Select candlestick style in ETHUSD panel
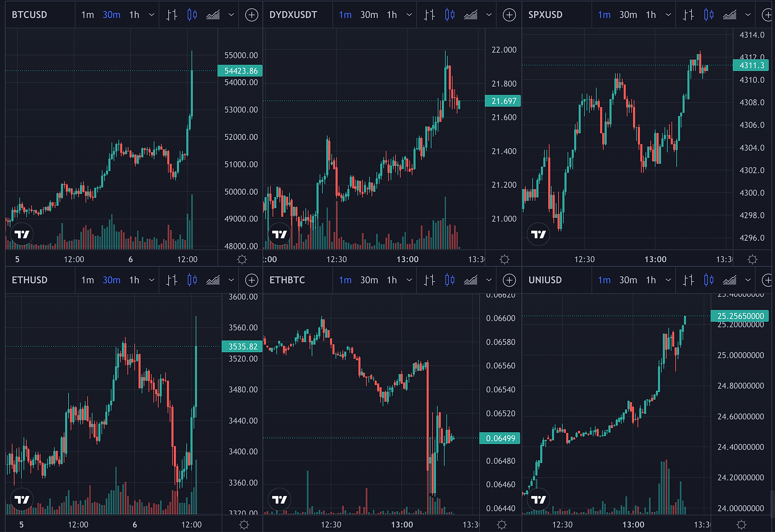775x532 pixels. 192,280
